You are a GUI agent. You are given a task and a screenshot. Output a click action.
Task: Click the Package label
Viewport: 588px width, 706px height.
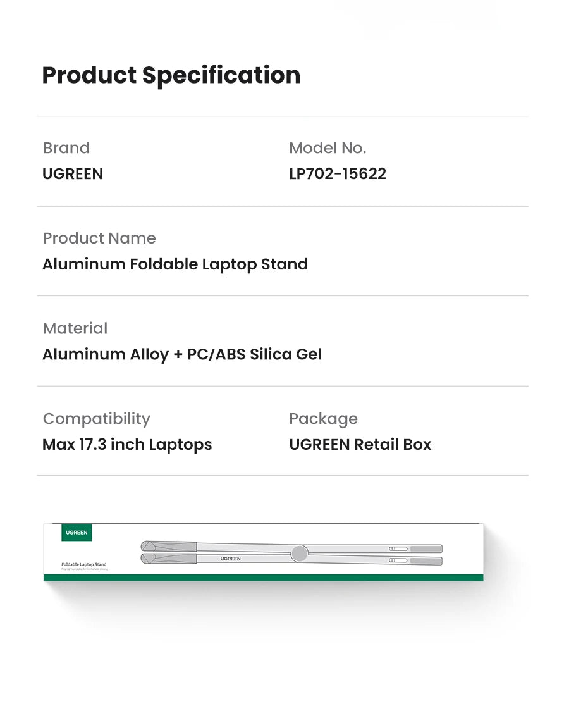tap(323, 419)
